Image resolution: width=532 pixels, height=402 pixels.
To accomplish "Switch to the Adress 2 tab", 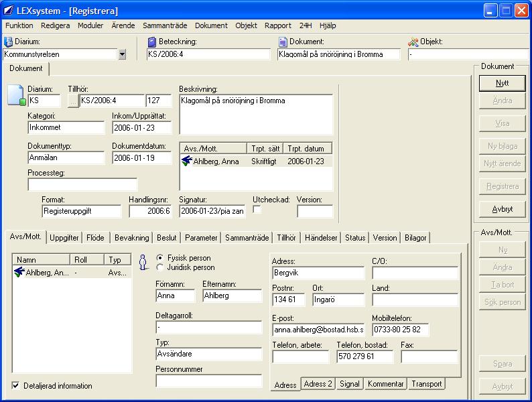I will [318, 384].
